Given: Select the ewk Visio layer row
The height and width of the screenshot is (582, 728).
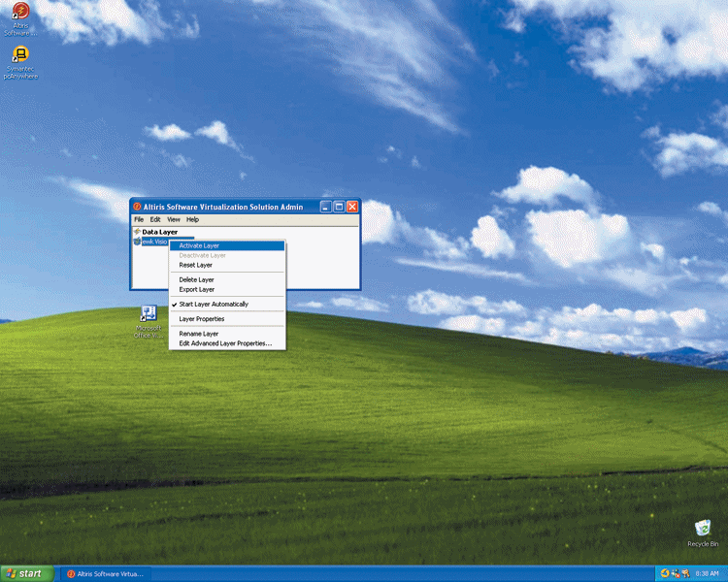Looking at the screenshot, I should click(x=154, y=242).
